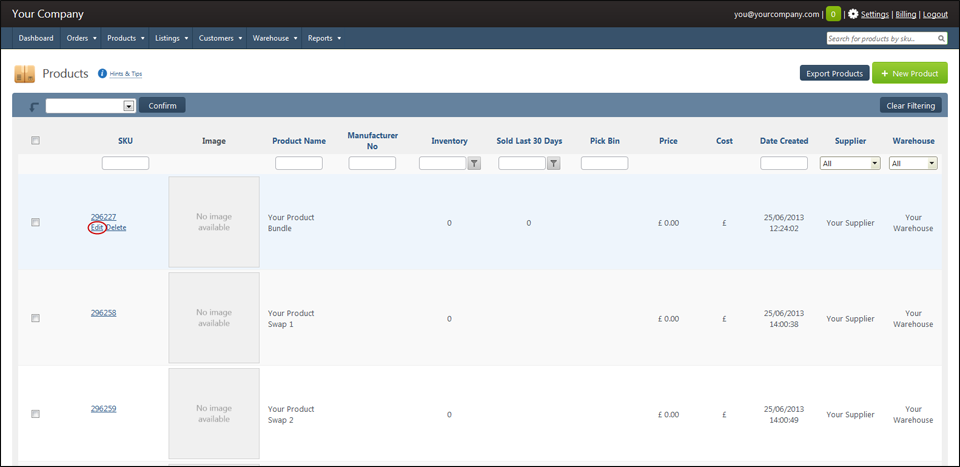Expand the Products menu

126,38
